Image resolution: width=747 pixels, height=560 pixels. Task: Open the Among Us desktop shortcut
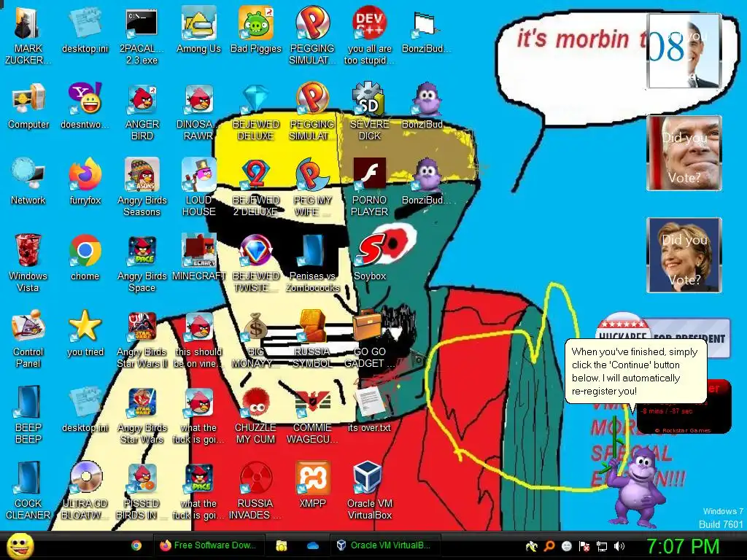pyautogui.click(x=198, y=31)
